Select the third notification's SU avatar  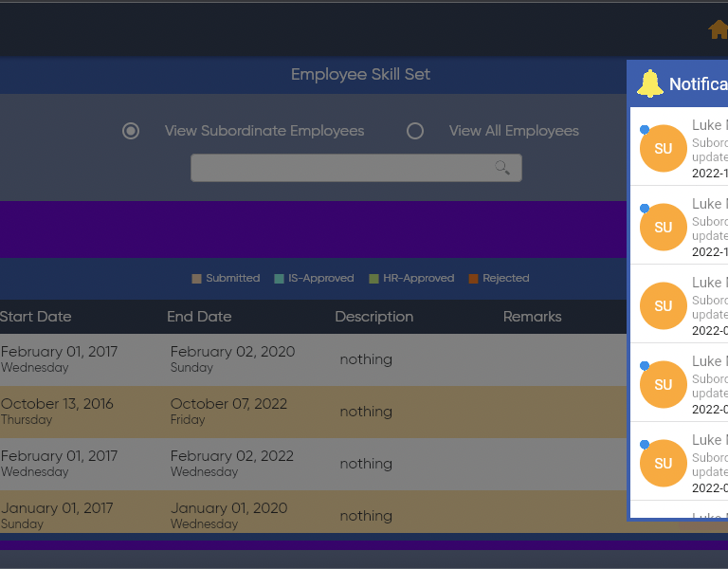coord(663,306)
